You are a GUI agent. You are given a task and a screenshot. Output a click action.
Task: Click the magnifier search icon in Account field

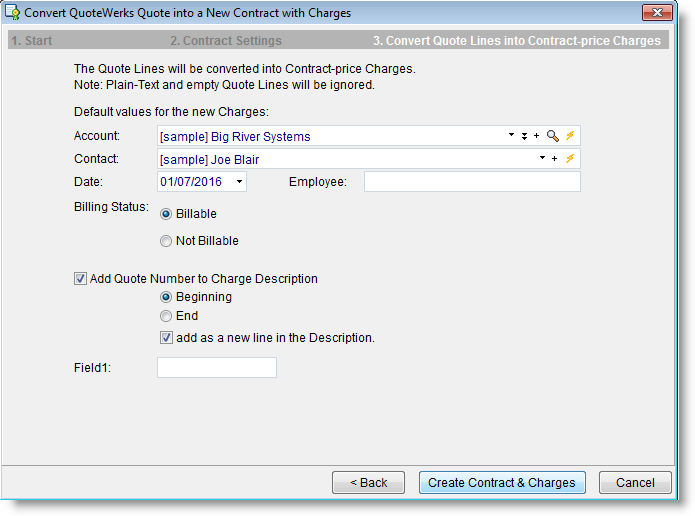[552, 136]
